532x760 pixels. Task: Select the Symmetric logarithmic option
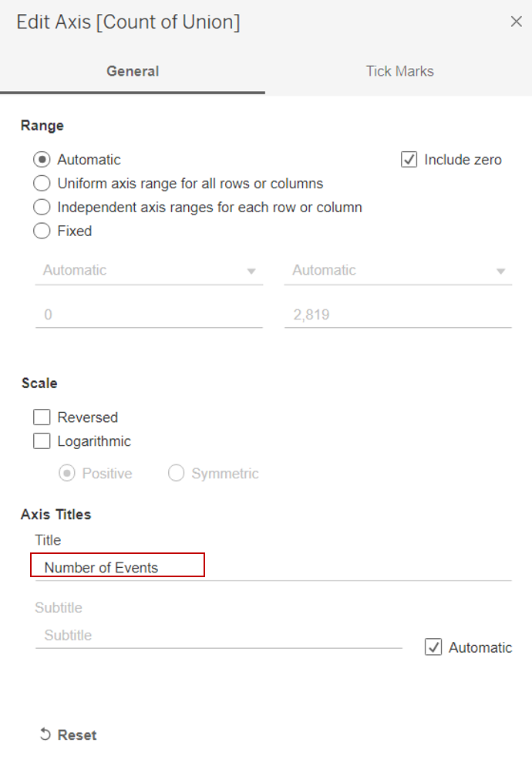177,473
